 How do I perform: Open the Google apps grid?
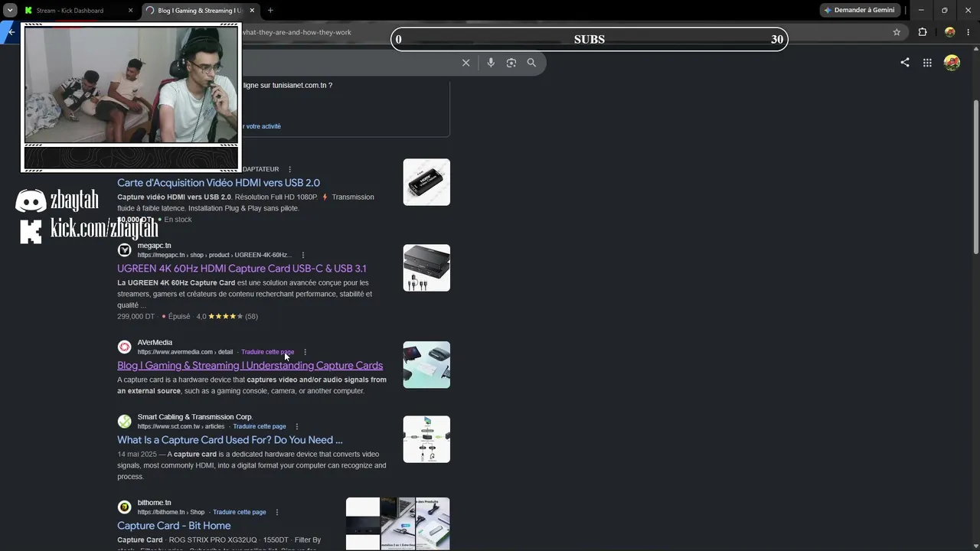(x=927, y=63)
